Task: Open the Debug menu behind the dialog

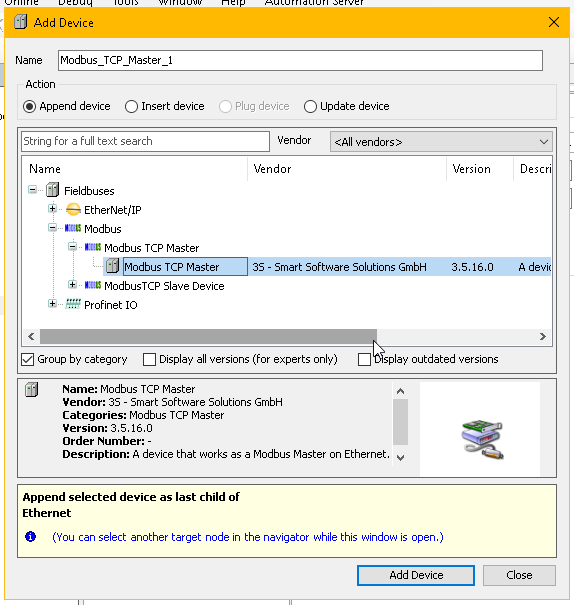Action: click(75, 3)
